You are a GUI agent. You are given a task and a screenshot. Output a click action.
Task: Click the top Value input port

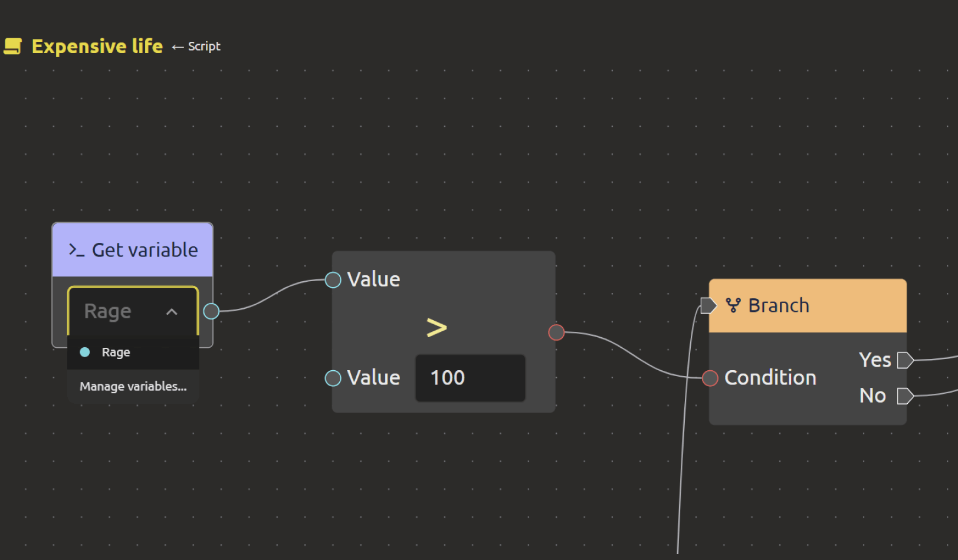(333, 280)
